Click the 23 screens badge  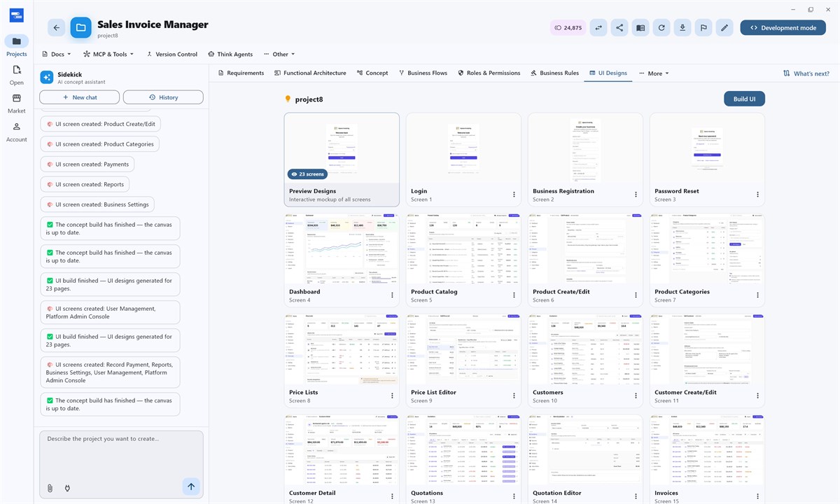coord(307,174)
